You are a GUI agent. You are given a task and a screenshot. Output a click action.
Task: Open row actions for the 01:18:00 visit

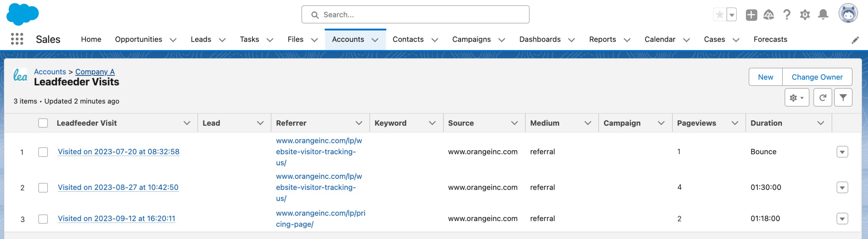click(x=842, y=219)
